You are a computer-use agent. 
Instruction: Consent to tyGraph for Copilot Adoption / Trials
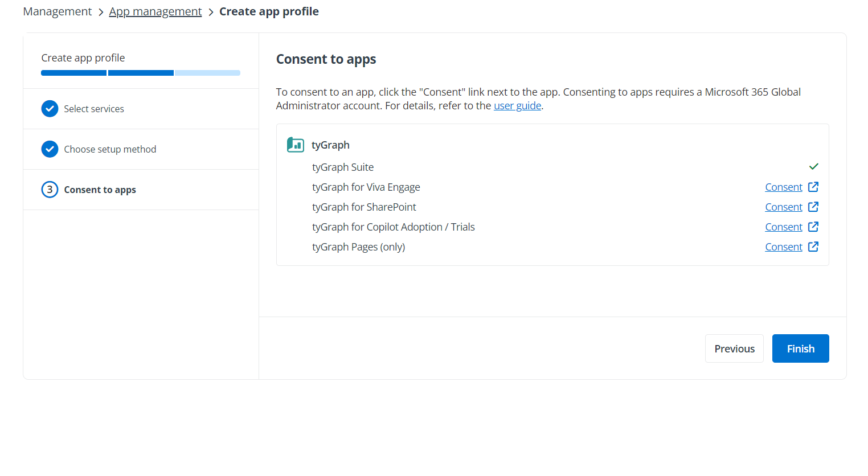784,227
